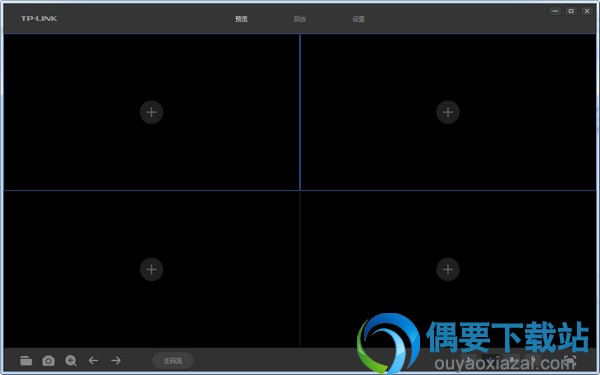Add a camera in the top-left pane

coord(152,112)
